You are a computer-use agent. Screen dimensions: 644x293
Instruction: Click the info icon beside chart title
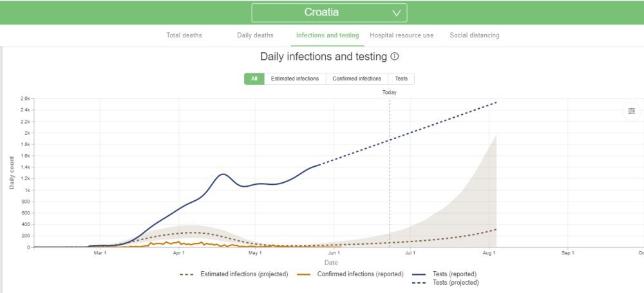pos(395,57)
